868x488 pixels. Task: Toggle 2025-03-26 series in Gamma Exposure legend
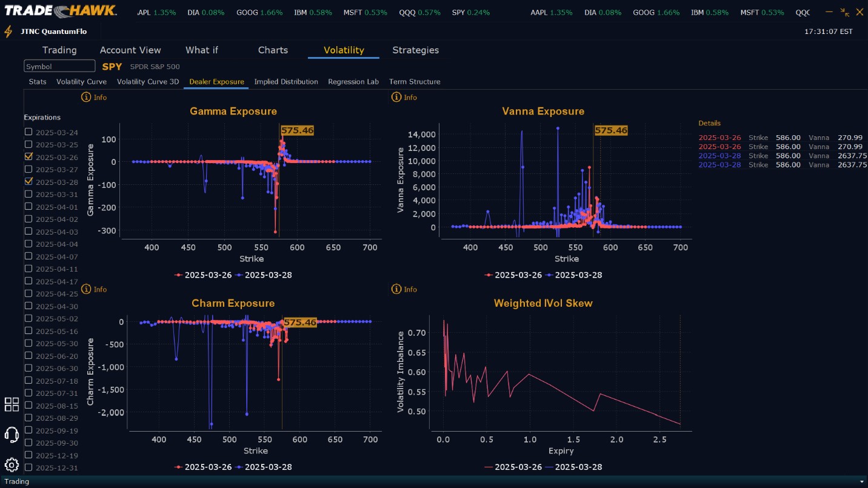point(204,275)
